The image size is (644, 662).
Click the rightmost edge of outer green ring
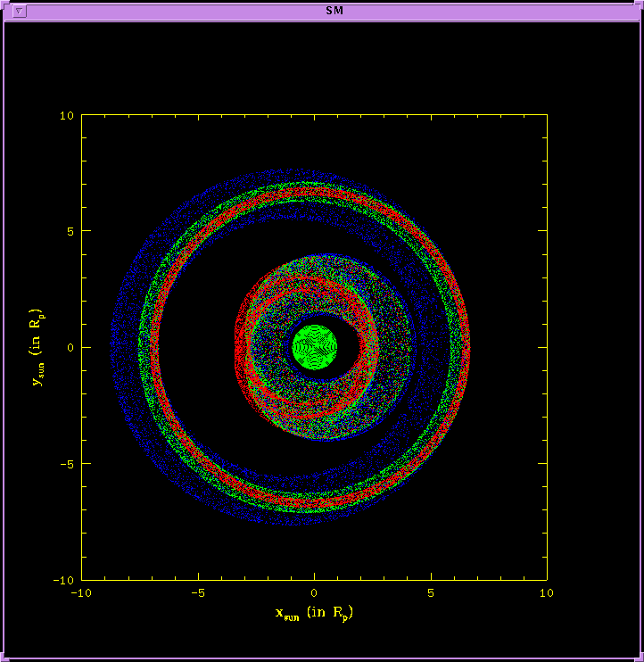[x=466, y=347]
